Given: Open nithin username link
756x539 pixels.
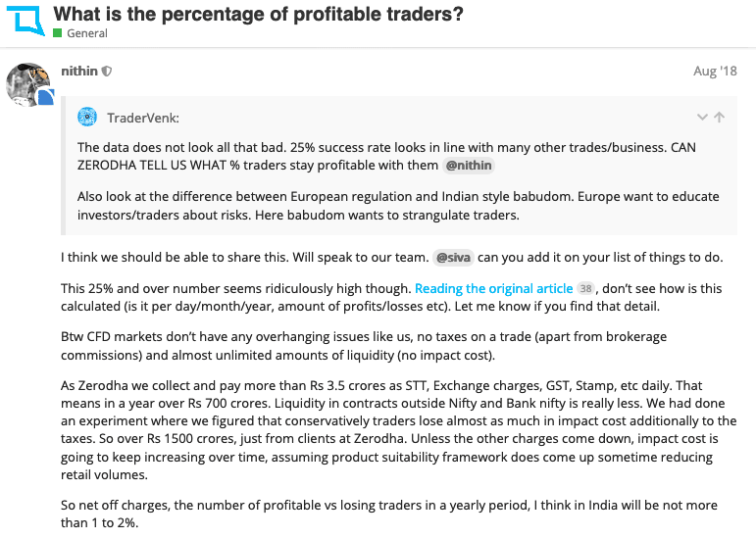Looking at the screenshot, I should [x=79, y=71].
